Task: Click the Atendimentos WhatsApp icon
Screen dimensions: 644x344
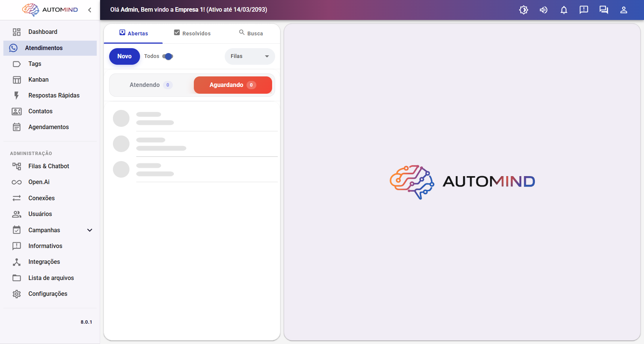Action: click(14, 48)
